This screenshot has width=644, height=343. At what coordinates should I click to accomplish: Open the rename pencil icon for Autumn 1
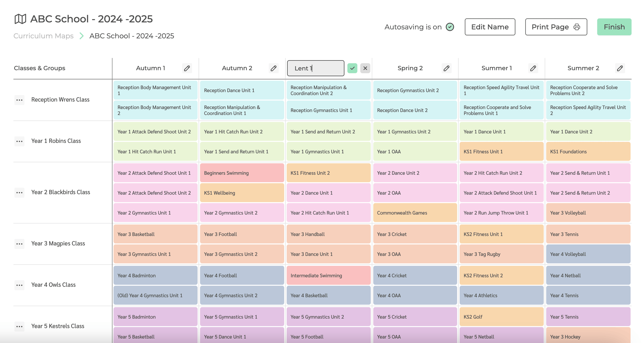[x=187, y=68]
